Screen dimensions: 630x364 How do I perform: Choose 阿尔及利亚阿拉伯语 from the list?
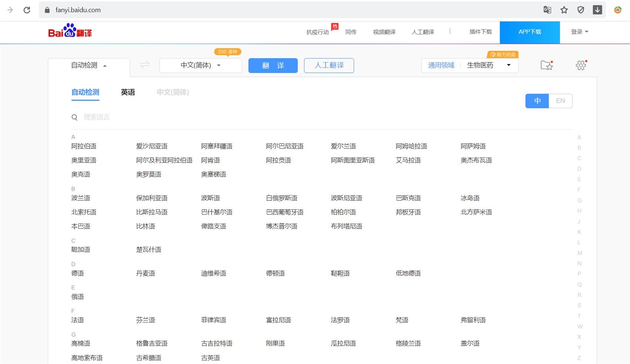tap(164, 160)
